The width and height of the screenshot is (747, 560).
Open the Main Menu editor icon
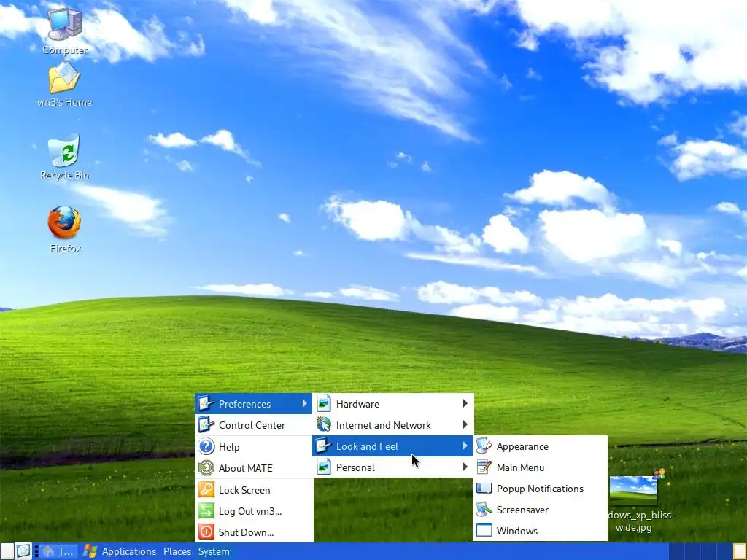click(x=484, y=467)
